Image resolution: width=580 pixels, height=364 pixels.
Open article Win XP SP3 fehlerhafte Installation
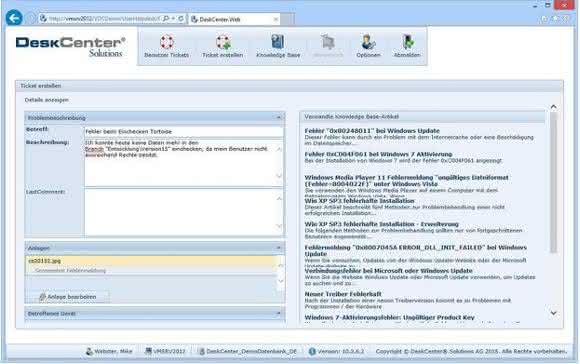pos(359,200)
